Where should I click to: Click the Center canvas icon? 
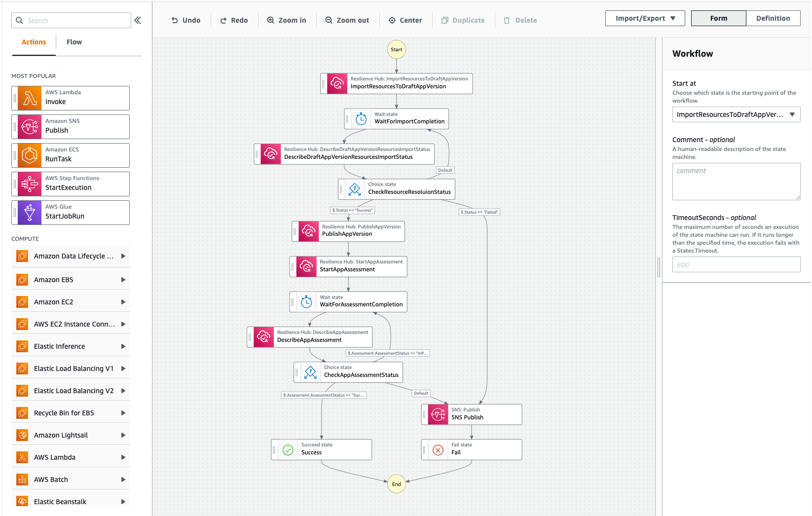pos(391,20)
